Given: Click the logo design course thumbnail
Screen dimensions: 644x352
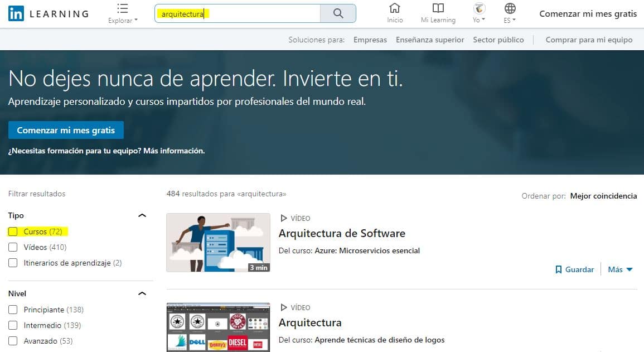Looking at the screenshot, I should [x=218, y=327].
